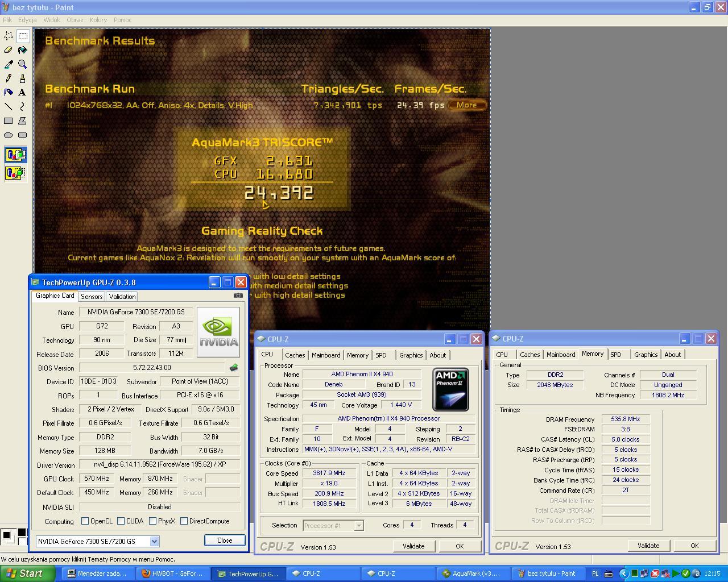Click the More button in benchmark results
Image resolution: width=728 pixels, height=582 pixels.
click(466, 105)
